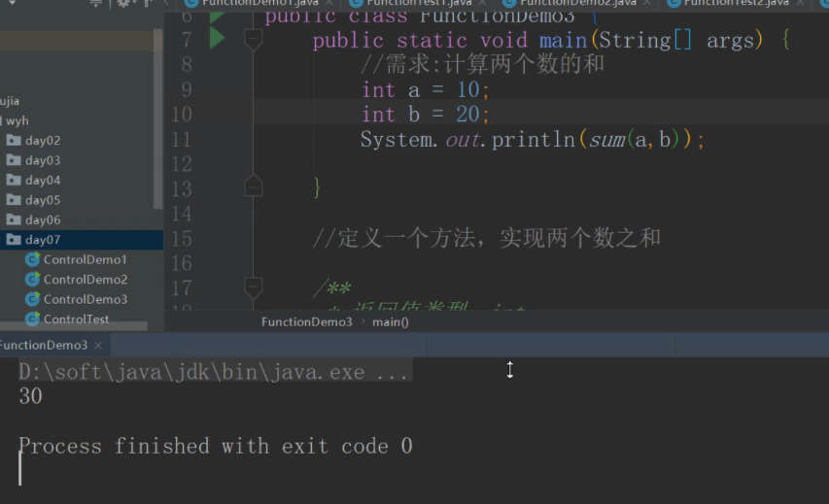Image resolution: width=829 pixels, height=504 pixels.
Task: Click main() breadcrumb
Action: 390,321
